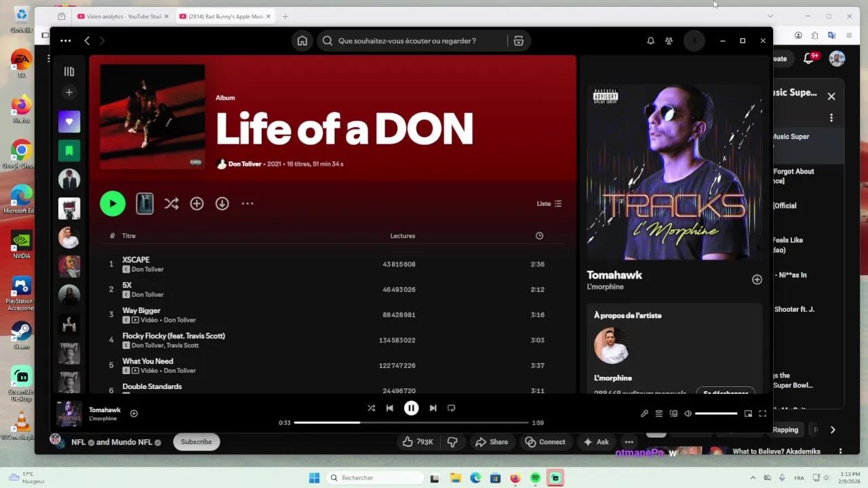The width and height of the screenshot is (868, 488).
Task: Play track 5X
Action: 127,285
